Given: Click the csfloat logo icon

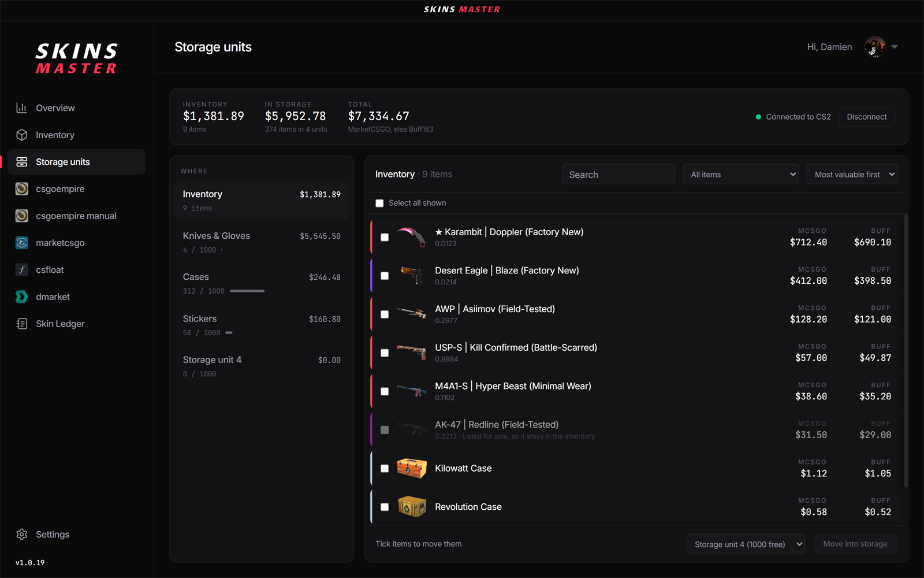Looking at the screenshot, I should (22, 270).
